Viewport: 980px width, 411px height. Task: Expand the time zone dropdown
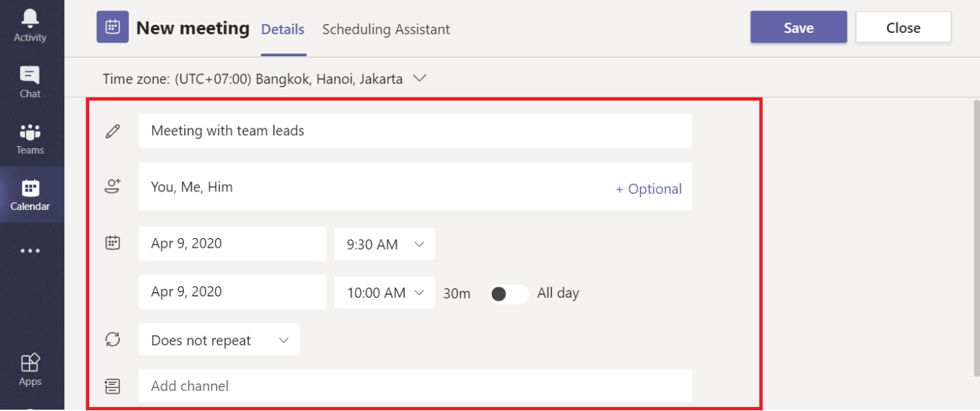point(420,78)
